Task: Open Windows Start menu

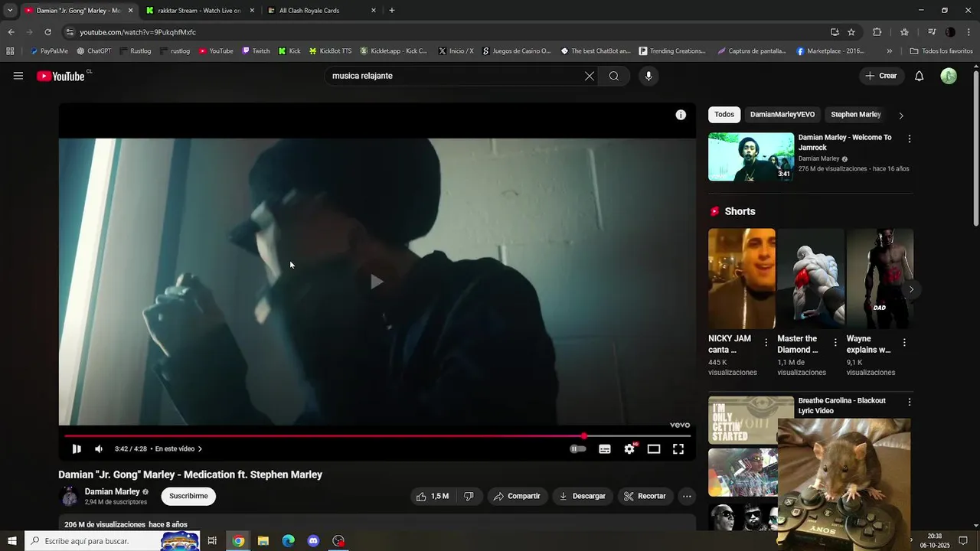Action: (12, 541)
